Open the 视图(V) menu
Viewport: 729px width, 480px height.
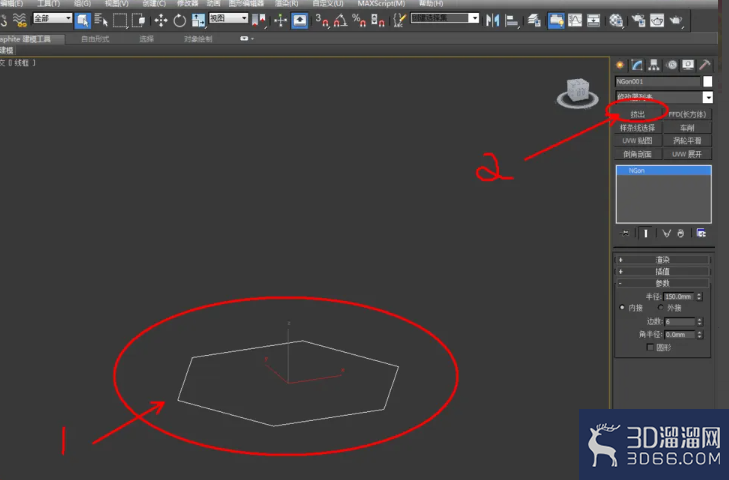(116, 4)
